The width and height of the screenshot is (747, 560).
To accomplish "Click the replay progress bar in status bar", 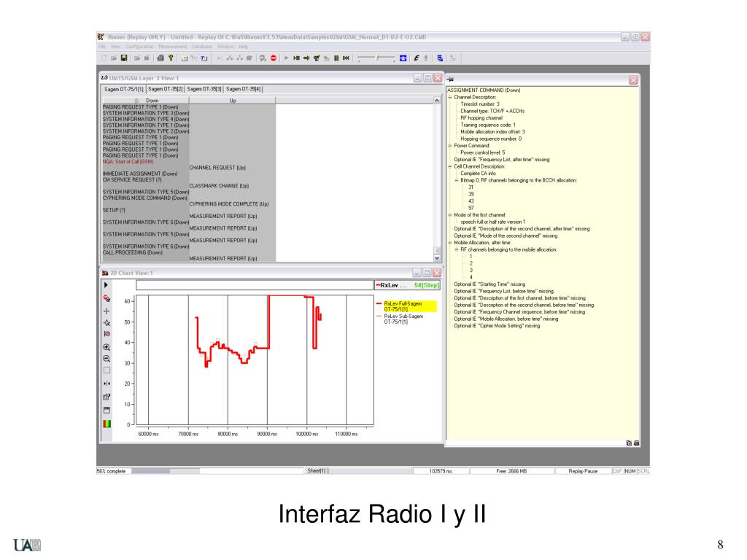I will click(166, 471).
